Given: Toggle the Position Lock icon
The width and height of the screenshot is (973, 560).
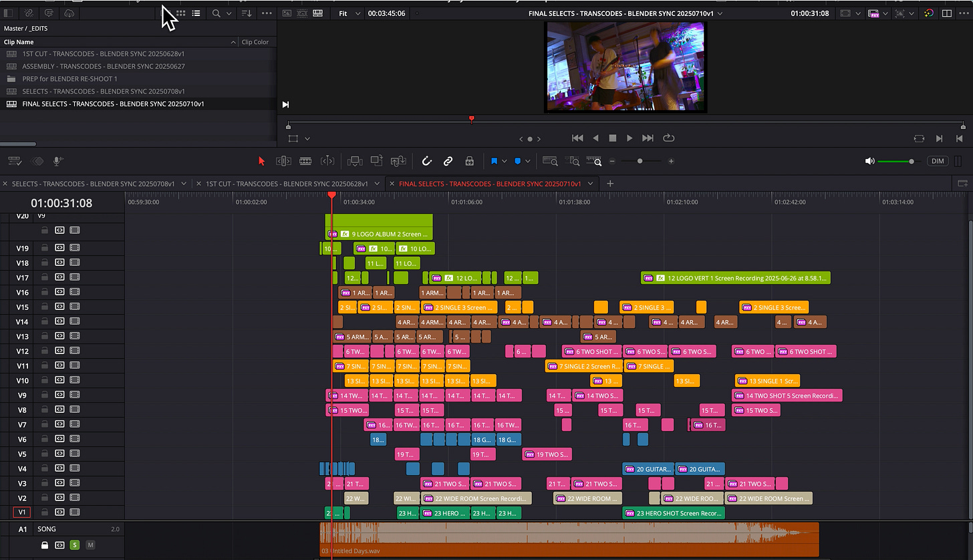Looking at the screenshot, I should (470, 161).
